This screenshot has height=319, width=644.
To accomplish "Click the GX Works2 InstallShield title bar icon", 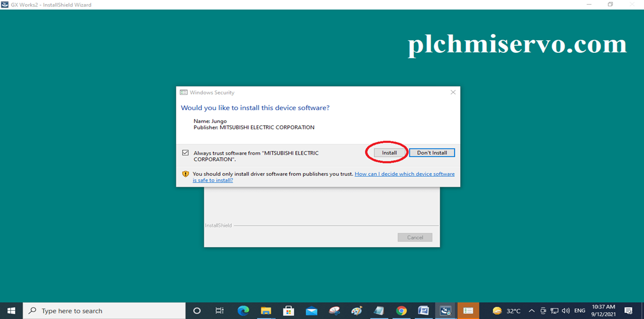I will coord(5,5).
